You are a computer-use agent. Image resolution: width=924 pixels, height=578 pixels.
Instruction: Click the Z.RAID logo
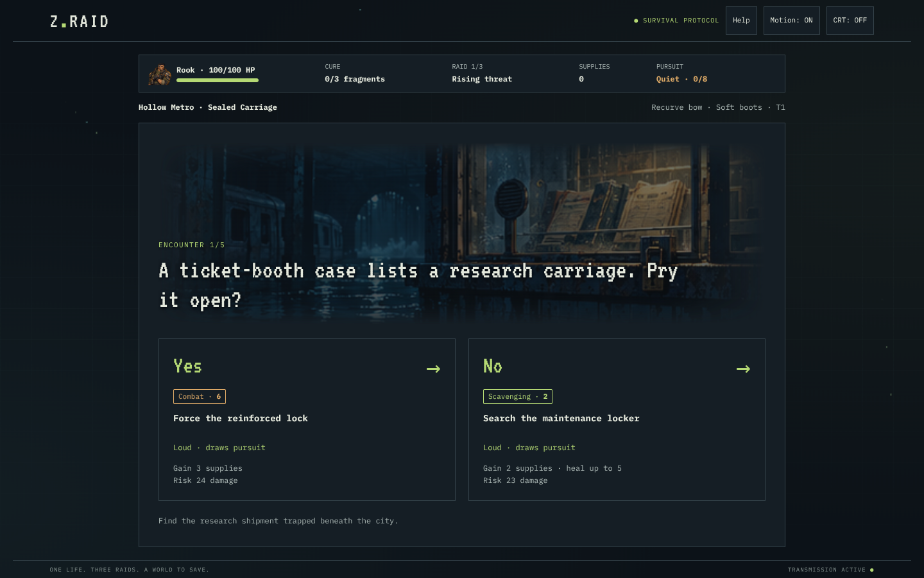pos(79,21)
